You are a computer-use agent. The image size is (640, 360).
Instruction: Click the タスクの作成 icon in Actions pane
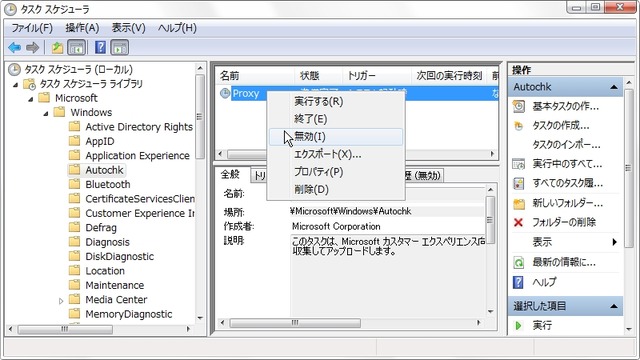[519, 126]
